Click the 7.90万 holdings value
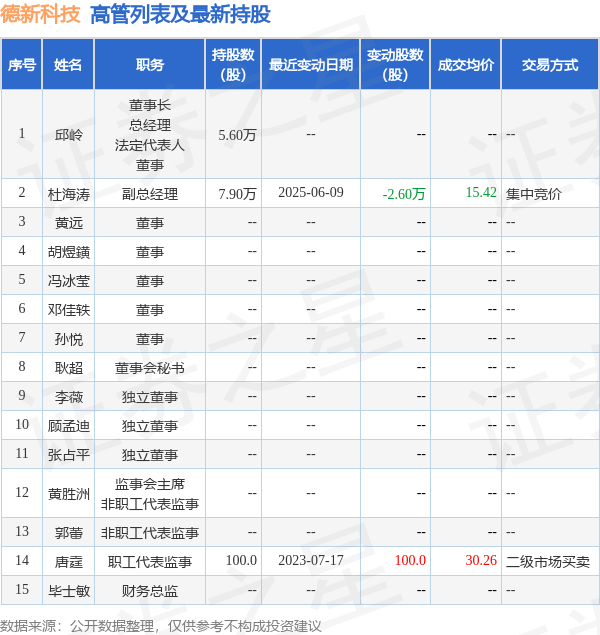The height and width of the screenshot is (635, 600). [237, 194]
